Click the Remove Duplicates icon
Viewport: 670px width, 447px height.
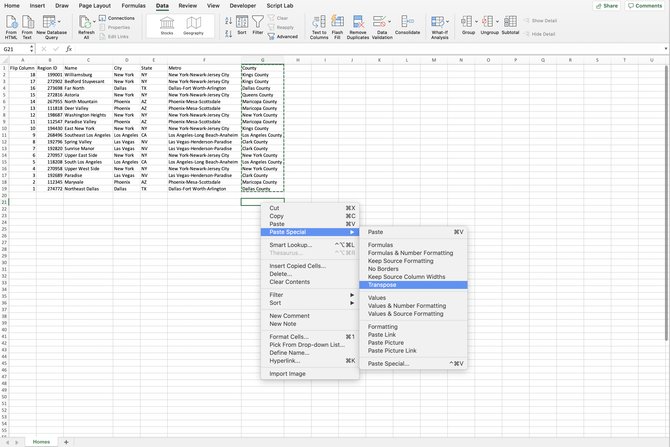pyautogui.click(x=358, y=22)
